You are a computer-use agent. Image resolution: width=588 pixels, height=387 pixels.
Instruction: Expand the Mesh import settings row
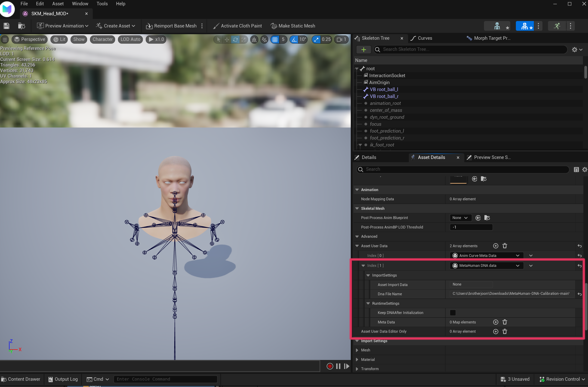(357, 350)
